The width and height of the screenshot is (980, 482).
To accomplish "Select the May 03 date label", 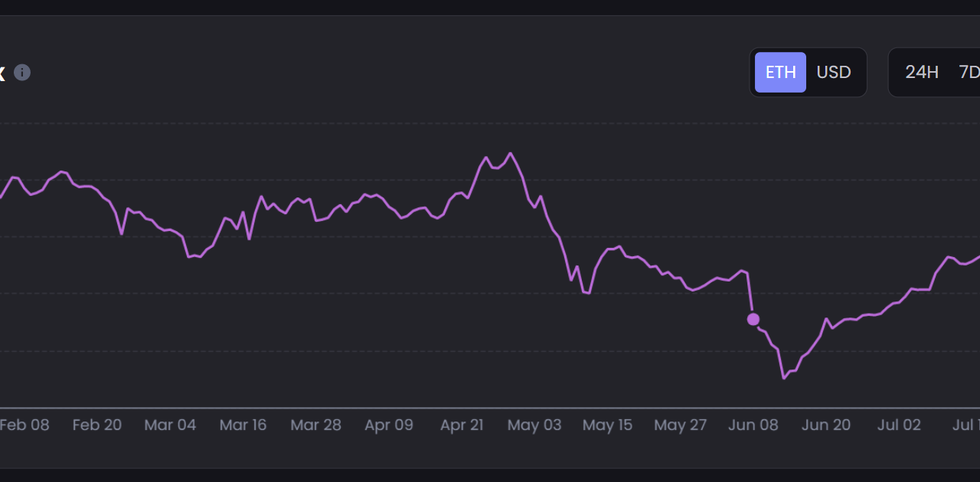I will (534, 425).
